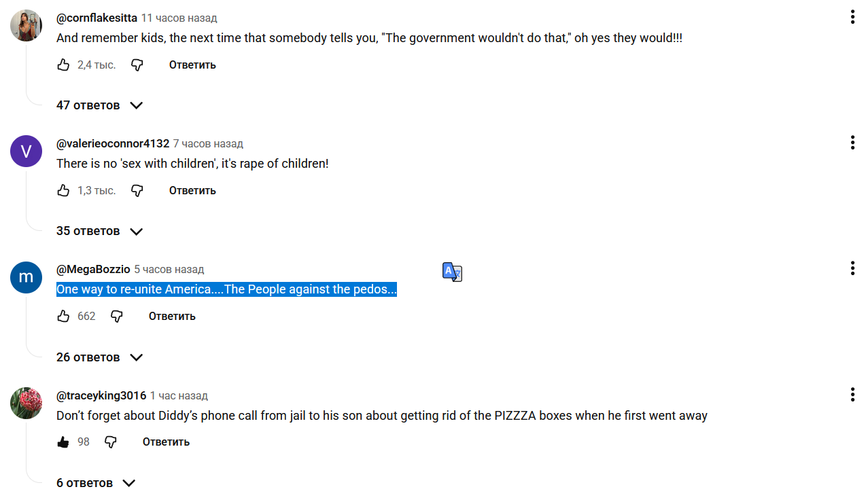This screenshot has width=868, height=502.
Task: Open the three-dot menu for @cornflakesitta's comment
Action: click(852, 18)
